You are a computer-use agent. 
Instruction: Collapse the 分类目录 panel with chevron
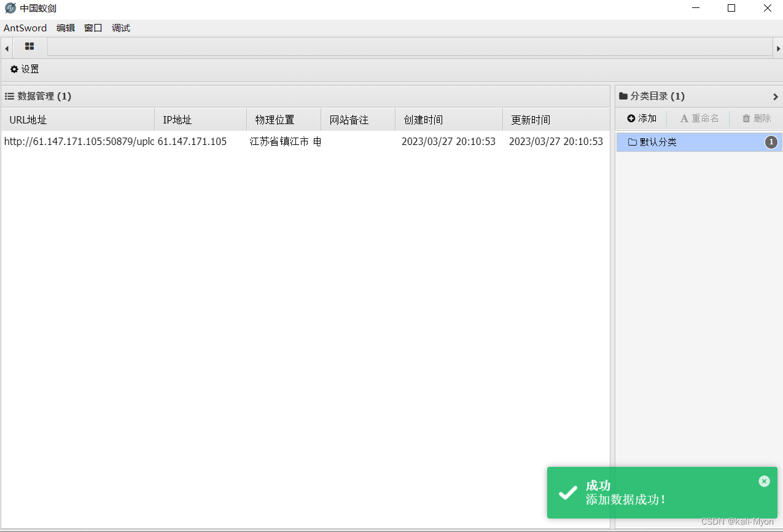(775, 96)
